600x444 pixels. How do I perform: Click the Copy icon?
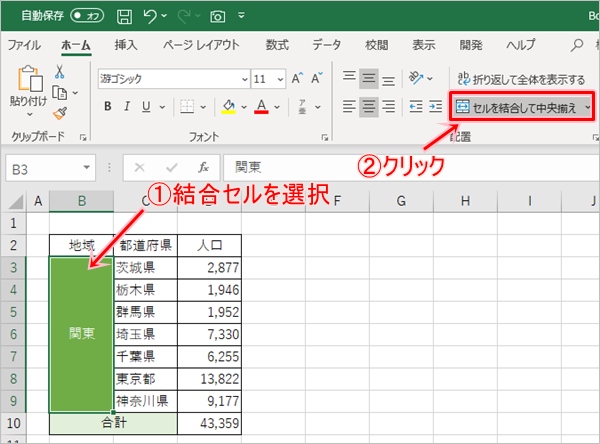coord(59,93)
